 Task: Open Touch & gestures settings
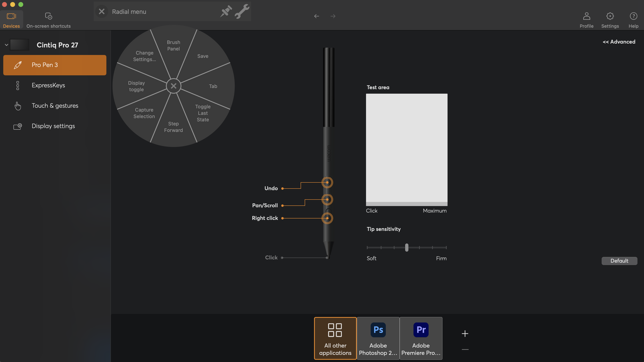(x=55, y=105)
